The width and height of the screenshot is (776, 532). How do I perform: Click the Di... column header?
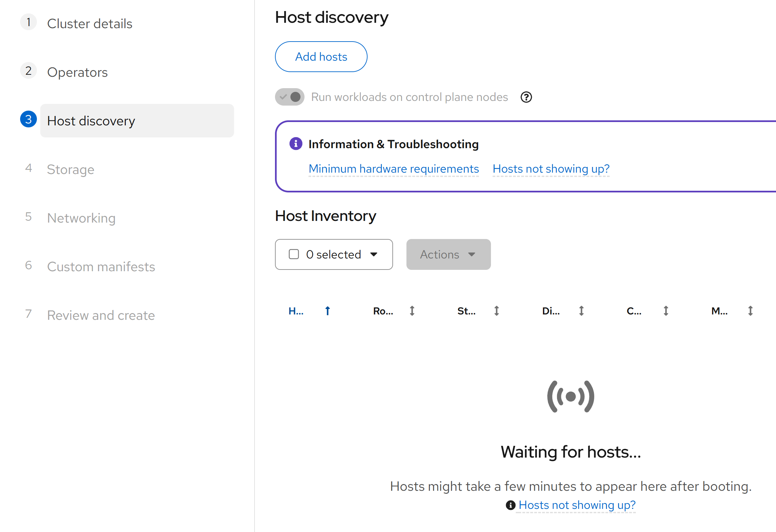[551, 311]
